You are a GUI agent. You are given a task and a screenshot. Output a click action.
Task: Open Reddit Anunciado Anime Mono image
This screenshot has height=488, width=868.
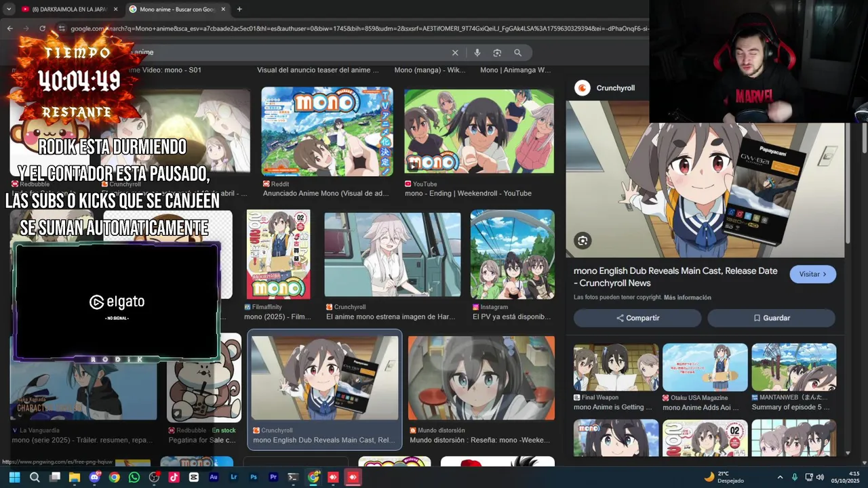(327, 131)
